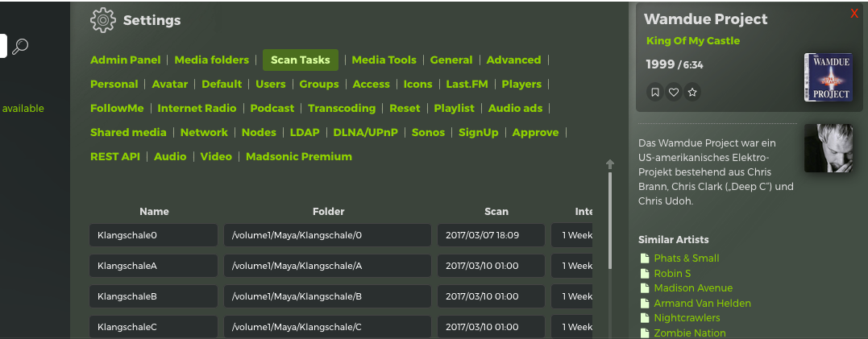The height and width of the screenshot is (339, 868).
Task: Open the Shared media settings tab
Action: 128,132
